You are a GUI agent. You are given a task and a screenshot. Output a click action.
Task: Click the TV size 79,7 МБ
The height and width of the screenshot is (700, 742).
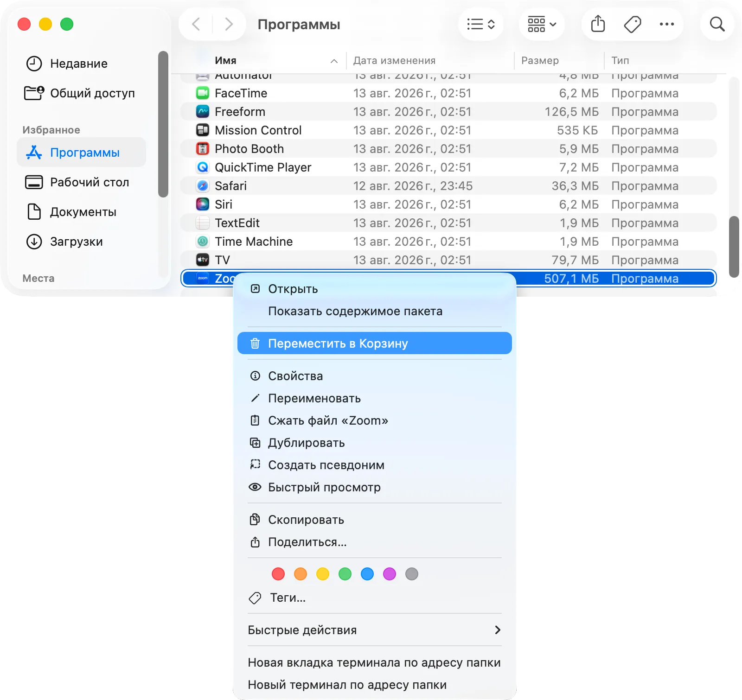575,260
